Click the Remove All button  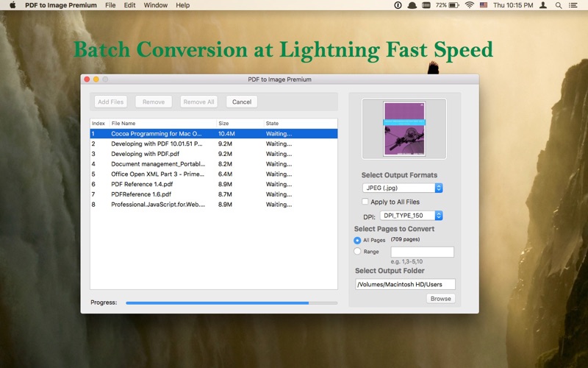coord(198,102)
